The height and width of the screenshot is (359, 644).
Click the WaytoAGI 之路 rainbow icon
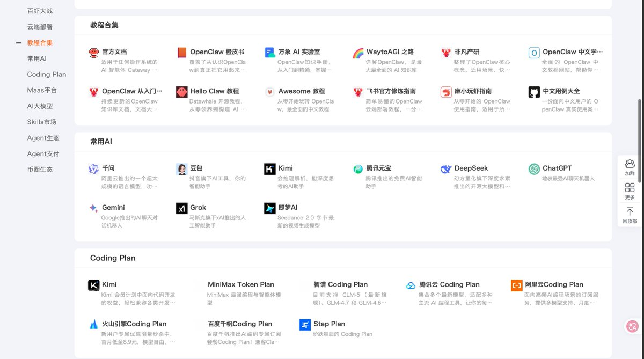pyautogui.click(x=358, y=53)
